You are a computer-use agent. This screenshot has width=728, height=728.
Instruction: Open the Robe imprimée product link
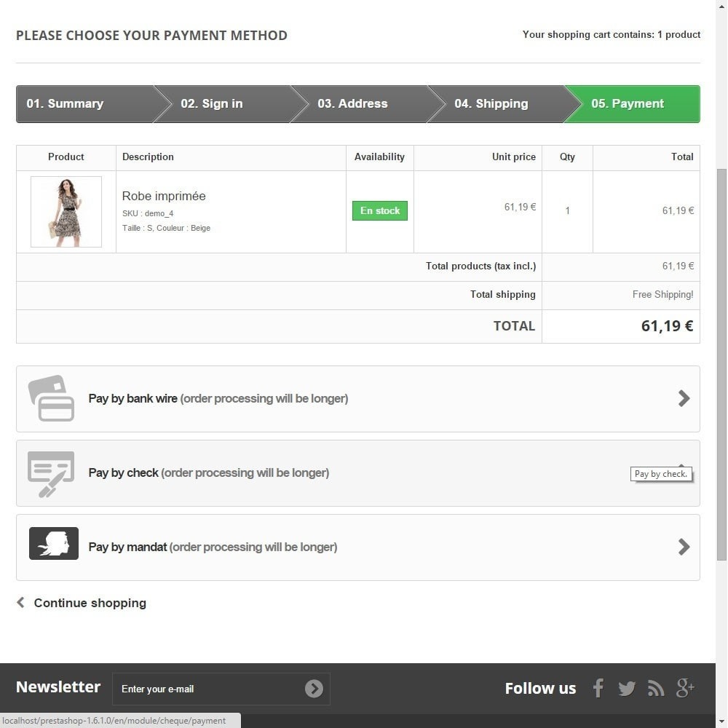click(x=164, y=196)
